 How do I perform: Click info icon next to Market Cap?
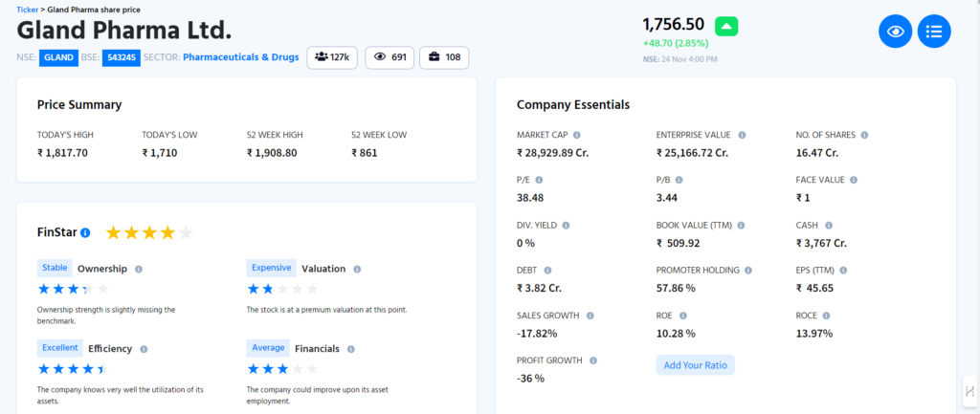(x=576, y=135)
